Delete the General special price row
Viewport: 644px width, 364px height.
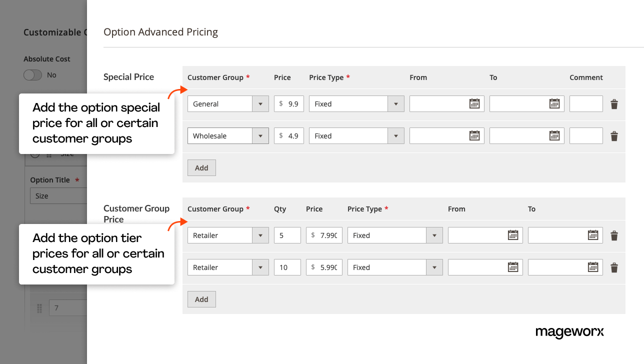[x=614, y=104]
